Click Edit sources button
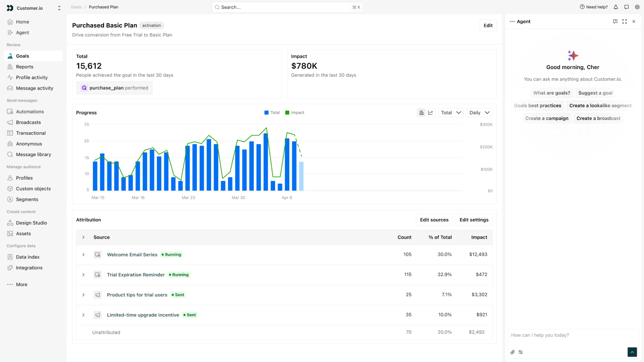The image size is (644, 362). (x=434, y=220)
